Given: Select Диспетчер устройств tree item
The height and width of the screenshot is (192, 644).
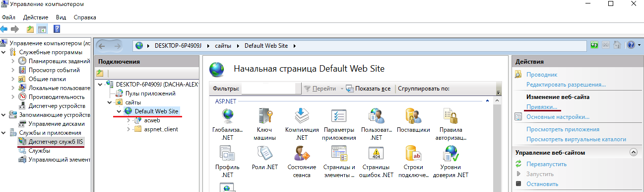Looking at the screenshot, I should [x=57, y=106].
